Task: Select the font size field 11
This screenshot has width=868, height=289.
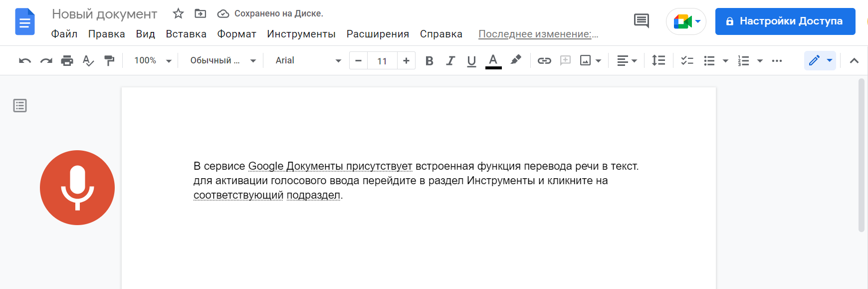Action: 382,61
